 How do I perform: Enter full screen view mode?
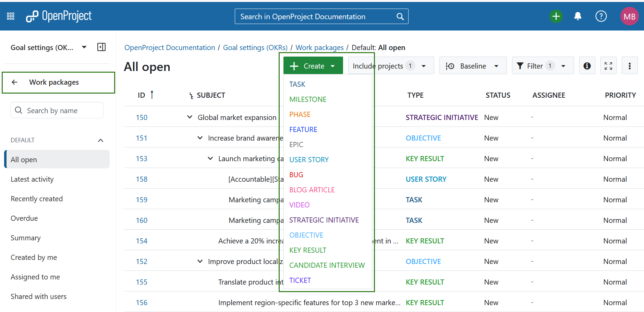(608, 65)
